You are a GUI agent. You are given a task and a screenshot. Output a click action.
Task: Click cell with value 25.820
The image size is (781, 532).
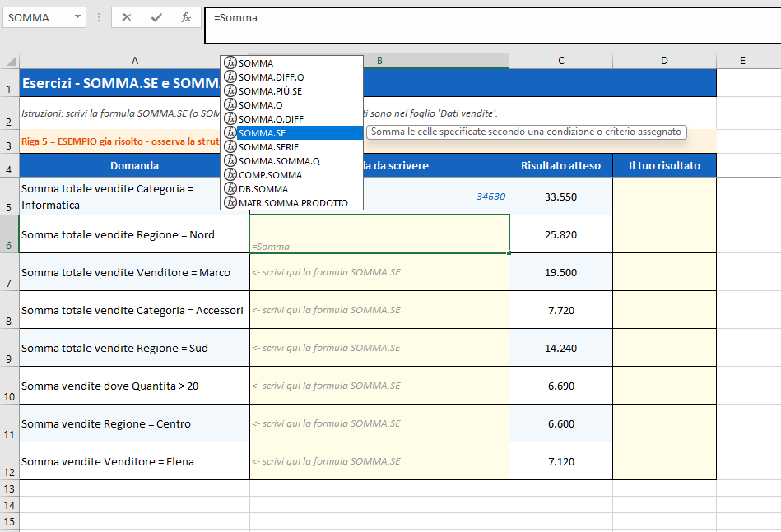click(560, 234)
